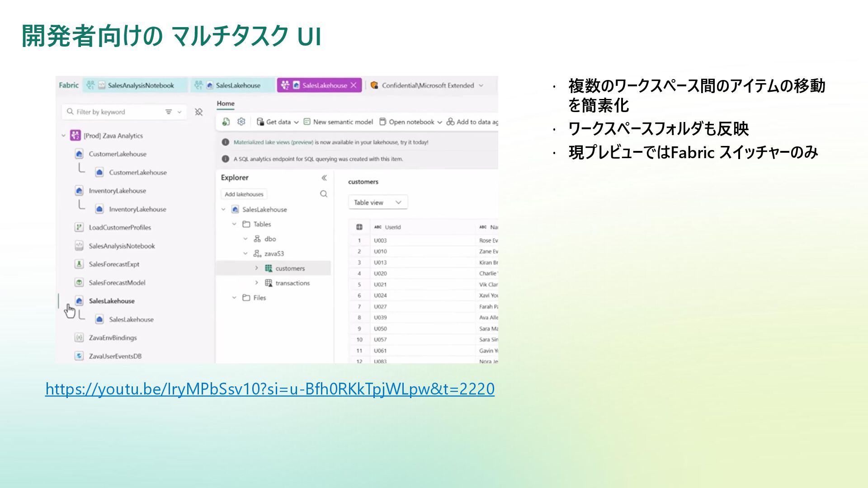Screen dimensions: 868x488
Task: Click the filter options icon in the keyword box
Action: point(169,112)
